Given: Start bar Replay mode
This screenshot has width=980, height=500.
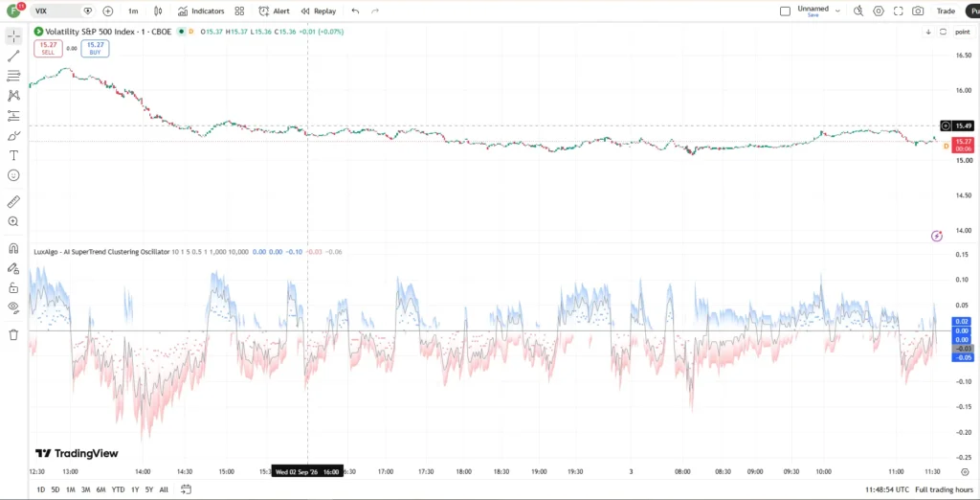Looking at the screenshot, I should click(x=318, y=11).
